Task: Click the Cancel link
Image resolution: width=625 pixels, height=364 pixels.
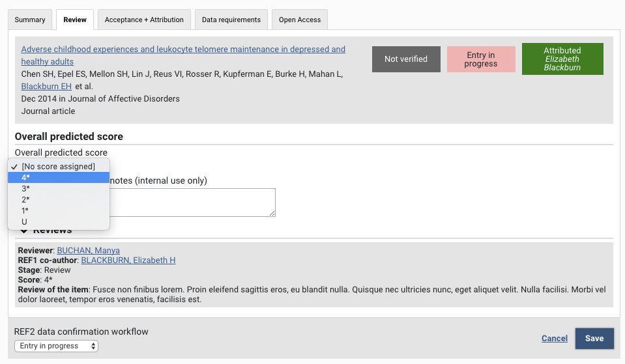Action: coord(555,339)
